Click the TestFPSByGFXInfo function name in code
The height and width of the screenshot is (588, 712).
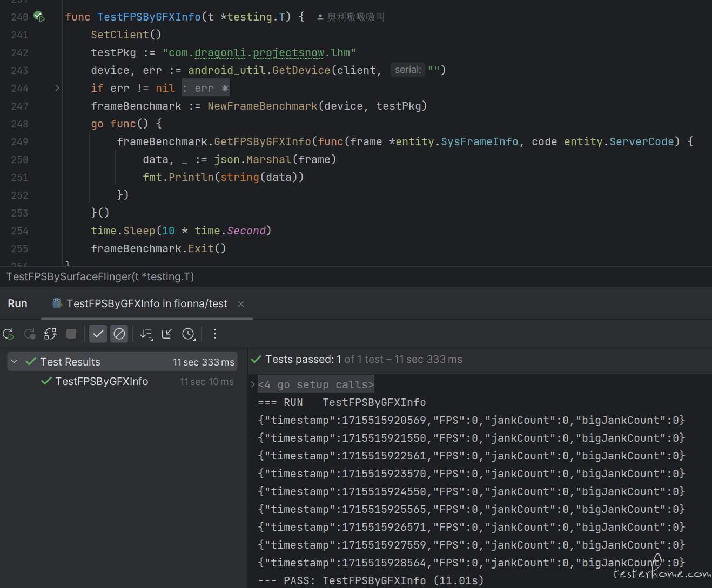coord(149,17)
